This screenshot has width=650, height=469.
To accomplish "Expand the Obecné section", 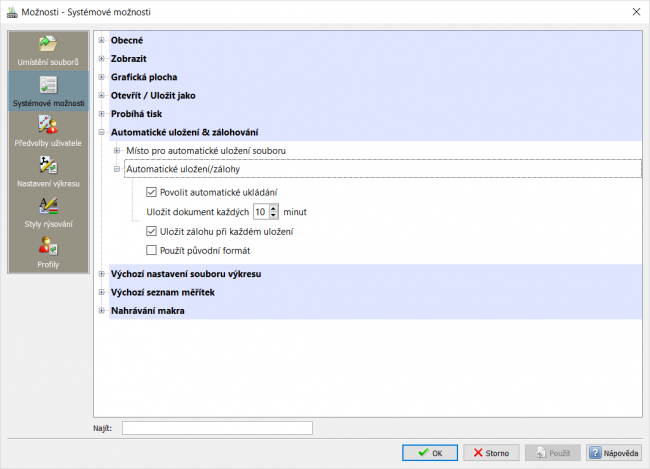I will pos(101,40).
